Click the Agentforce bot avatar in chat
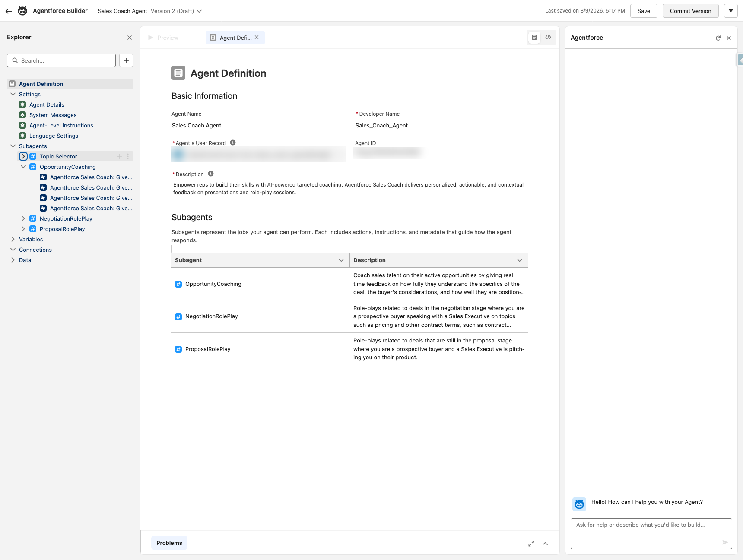Viewport: 743px width, 560px height. 579,504
